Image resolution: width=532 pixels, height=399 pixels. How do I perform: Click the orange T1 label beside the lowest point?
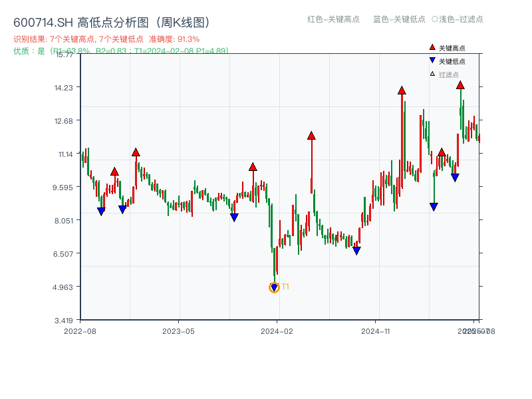coord(285,287)
